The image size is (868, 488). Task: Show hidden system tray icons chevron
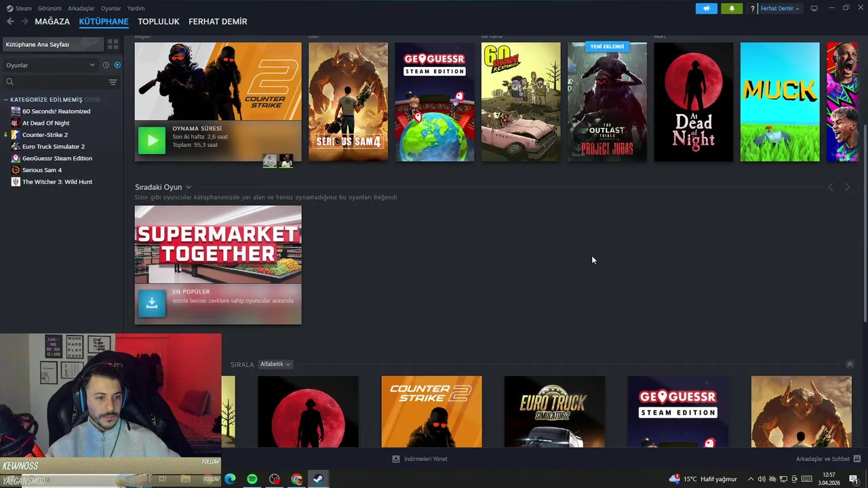click(x=750, y=479)
